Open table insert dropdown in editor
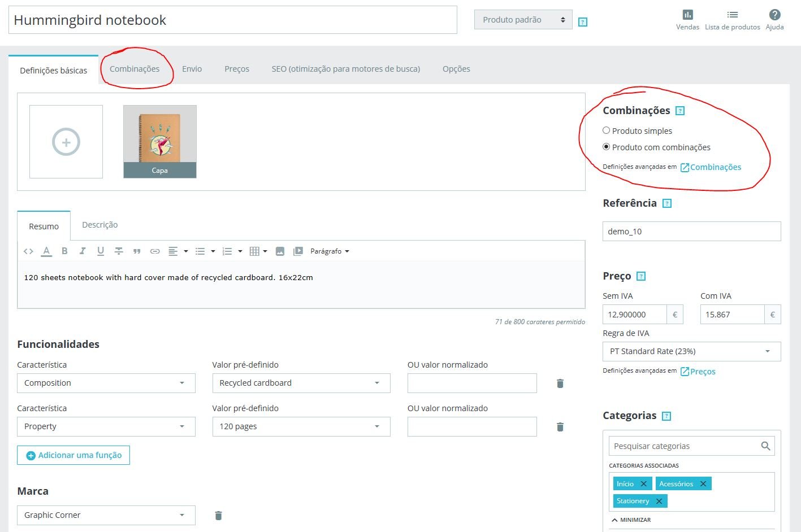801x532 pixels. coord(258,251)
